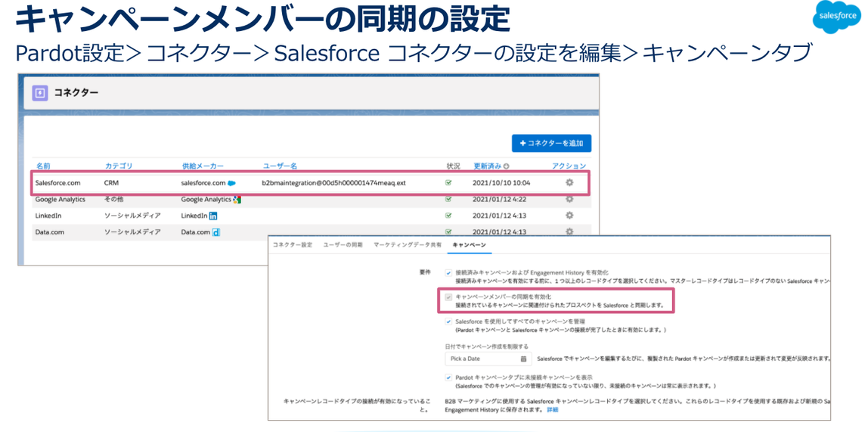Click the LinkedIn vendor logo icon

(213, 216)
